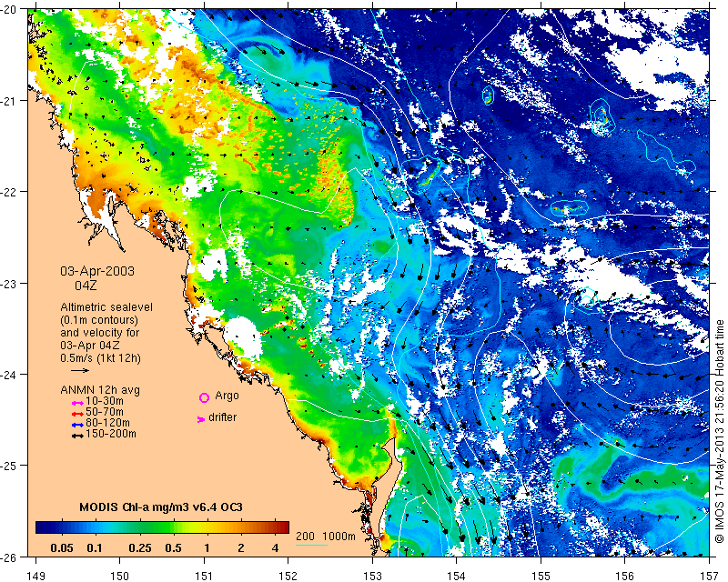Click latitude axis label -21

[x=8, y=101]
